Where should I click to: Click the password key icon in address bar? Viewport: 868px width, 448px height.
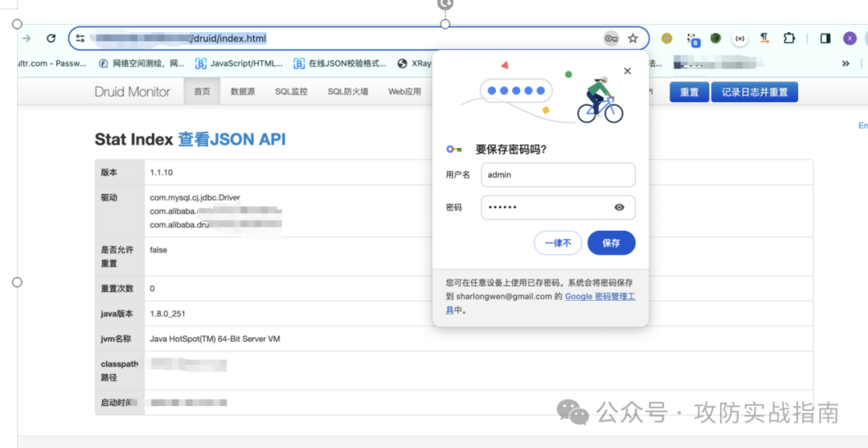[611, 39]
